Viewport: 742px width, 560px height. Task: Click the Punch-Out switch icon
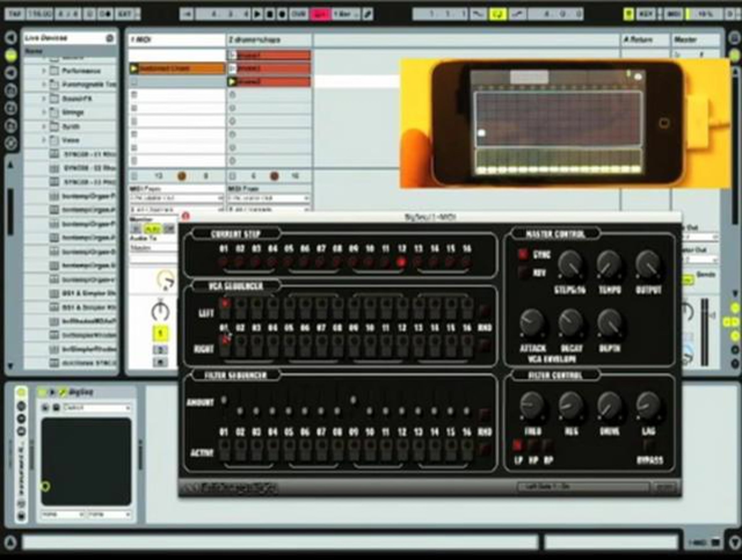tap(518, 14)
